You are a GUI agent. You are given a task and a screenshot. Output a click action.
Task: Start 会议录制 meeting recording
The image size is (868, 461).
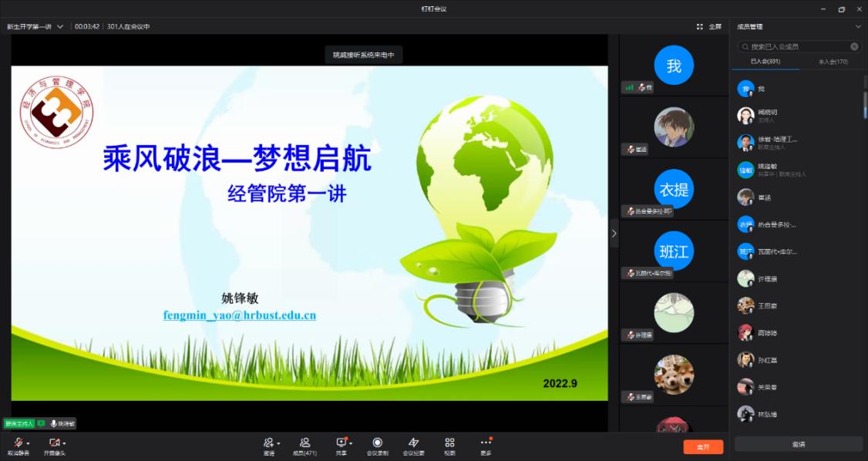[377, 442]
